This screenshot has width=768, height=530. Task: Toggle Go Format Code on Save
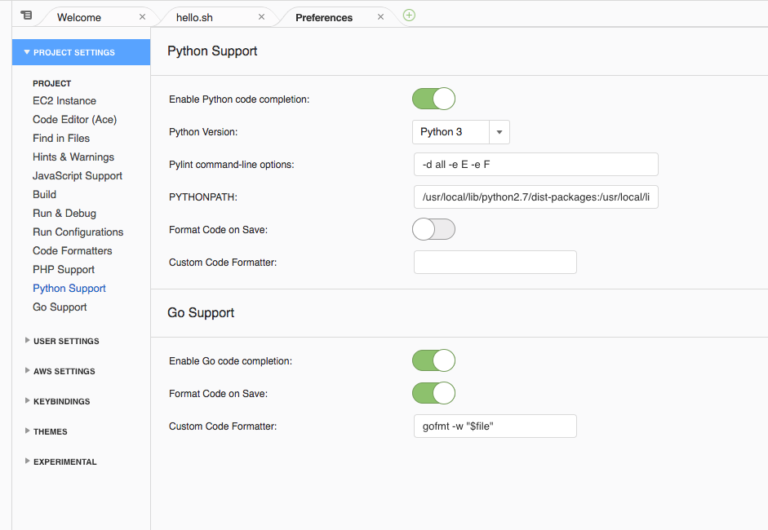[433, 393]
